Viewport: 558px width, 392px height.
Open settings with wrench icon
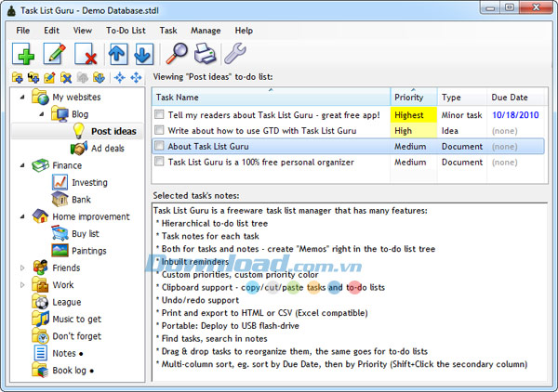[235, 53]
